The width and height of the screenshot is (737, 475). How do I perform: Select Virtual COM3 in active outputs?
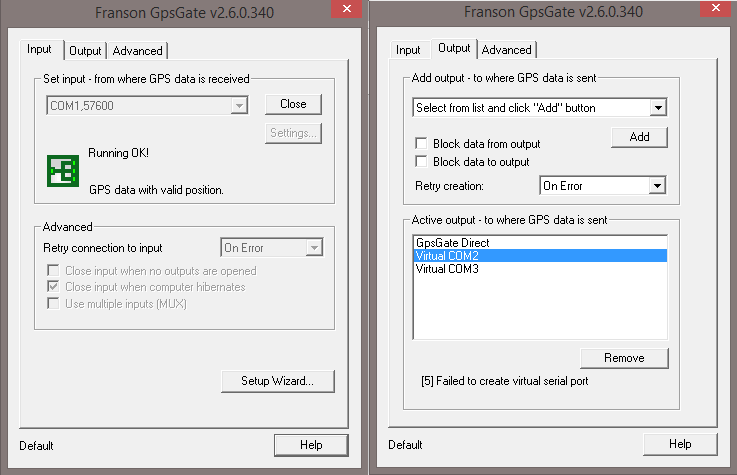point(541,269)
